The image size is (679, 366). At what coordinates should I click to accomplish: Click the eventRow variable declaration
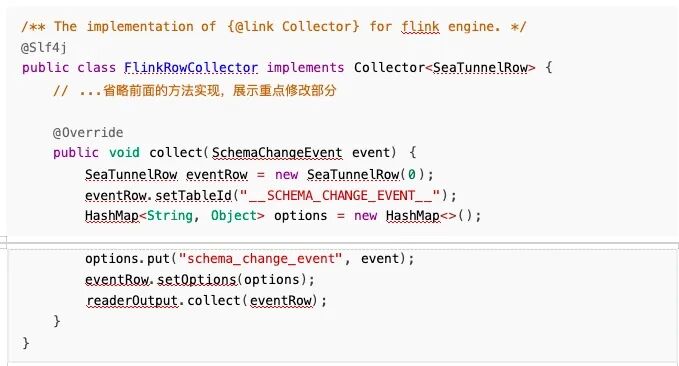tap(217, 175)
